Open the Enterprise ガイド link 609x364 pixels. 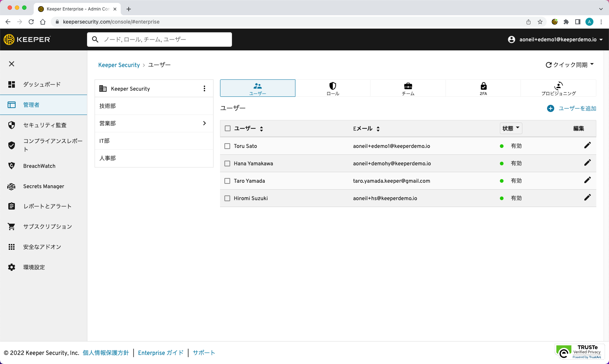tap(161, 353)
